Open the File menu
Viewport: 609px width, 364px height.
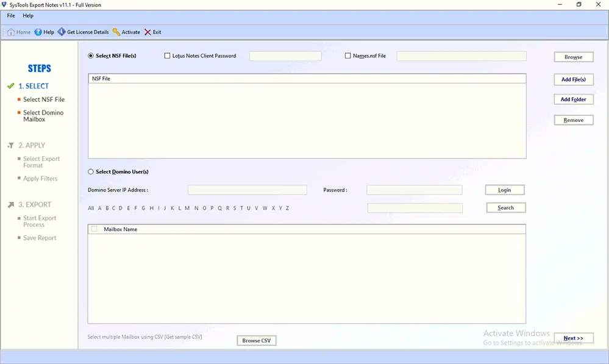[x=11, y=15]
